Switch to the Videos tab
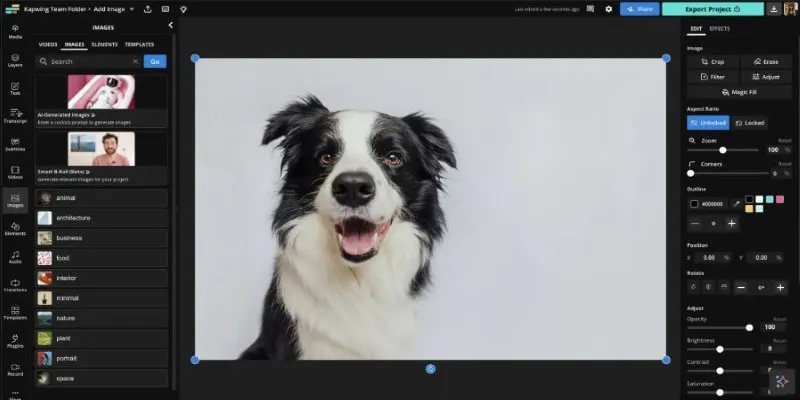 tap(48, 44)
